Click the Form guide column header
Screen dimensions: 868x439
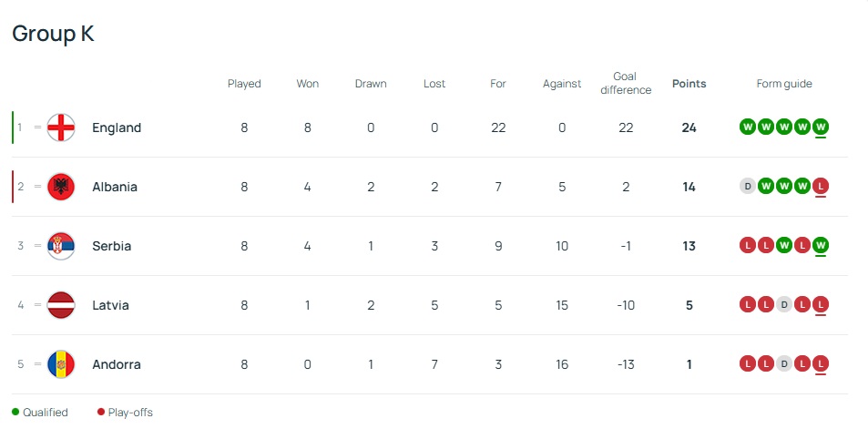pos(784,84)
